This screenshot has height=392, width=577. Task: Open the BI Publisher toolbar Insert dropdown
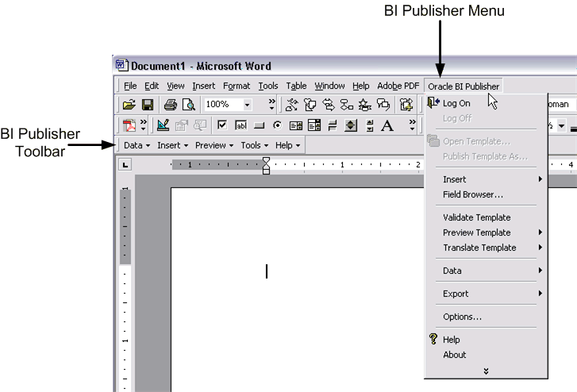[x=172, y=145]
